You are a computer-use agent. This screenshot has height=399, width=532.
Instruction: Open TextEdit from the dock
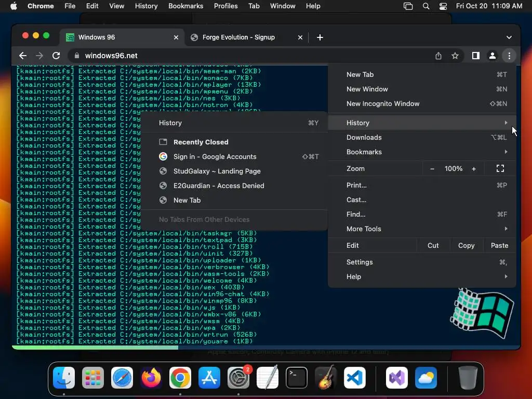[x=268, y=378]
